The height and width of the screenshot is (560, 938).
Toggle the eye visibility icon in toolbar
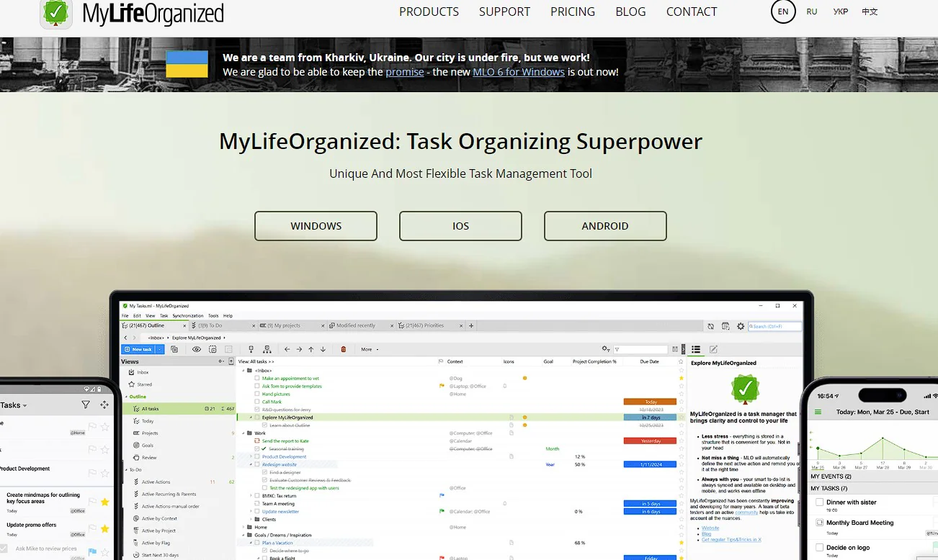click(x=196, y=349)
